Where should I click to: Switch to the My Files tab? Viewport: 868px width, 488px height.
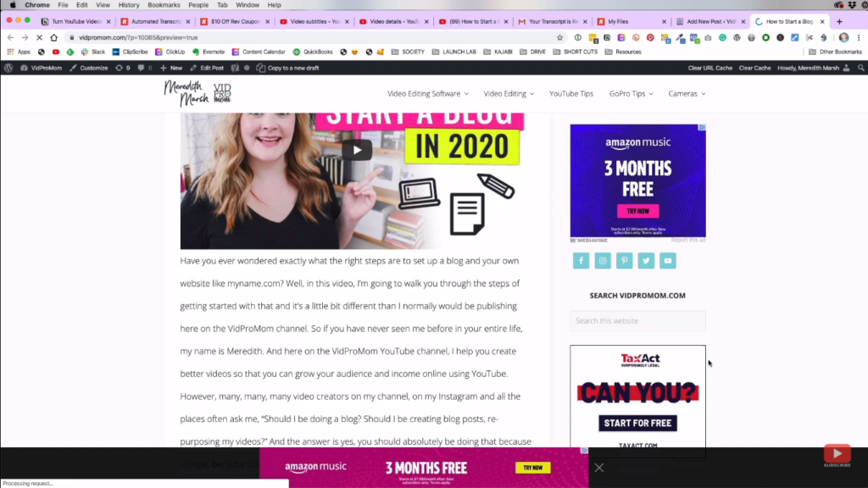631,21
